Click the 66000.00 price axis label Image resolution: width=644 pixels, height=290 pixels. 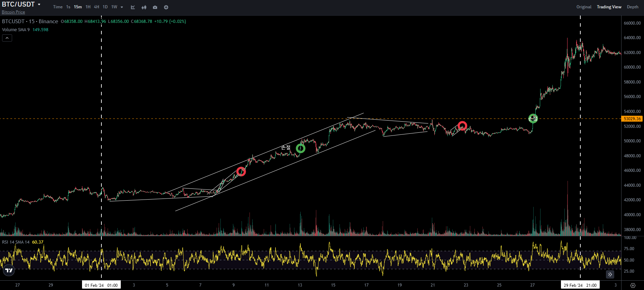(632, 23)
